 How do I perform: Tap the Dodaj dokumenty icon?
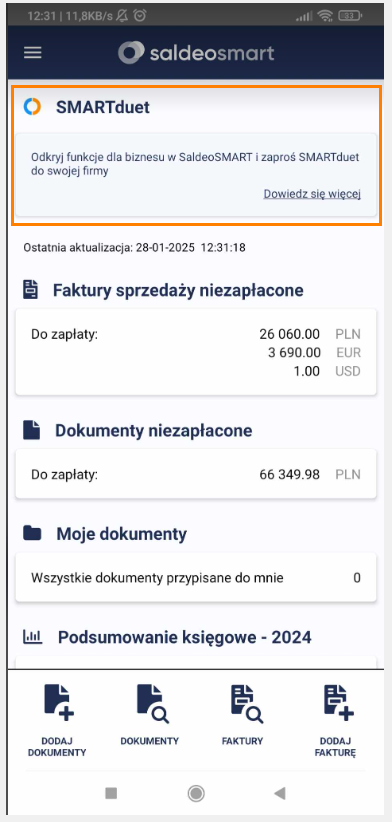coord(59,700)
